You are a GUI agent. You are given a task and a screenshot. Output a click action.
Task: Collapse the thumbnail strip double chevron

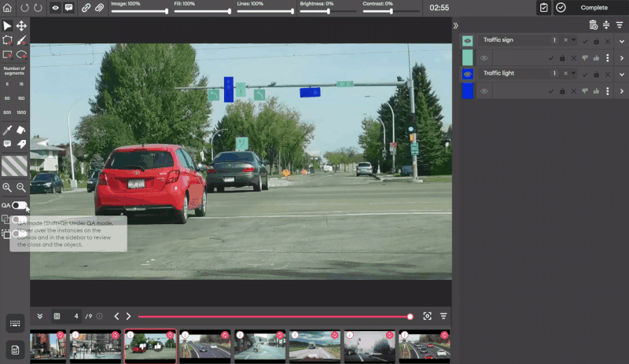40,316
